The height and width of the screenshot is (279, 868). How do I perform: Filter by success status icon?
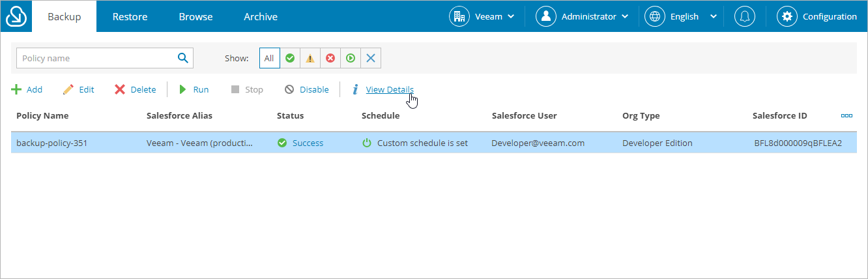coord(290,58)
